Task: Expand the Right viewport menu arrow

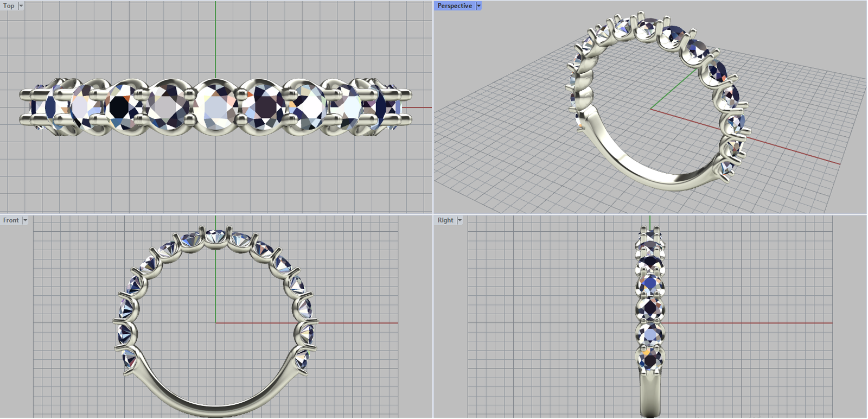Action: click(x=459, y=220)
